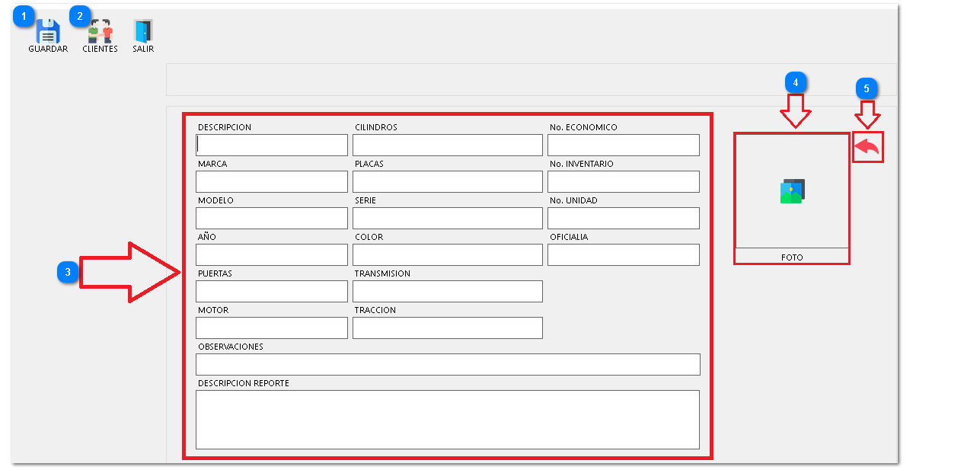Click the OBSERVACIONES text field
The width and height of the screenshot is (980, 470).
click(x=448, y=364)
